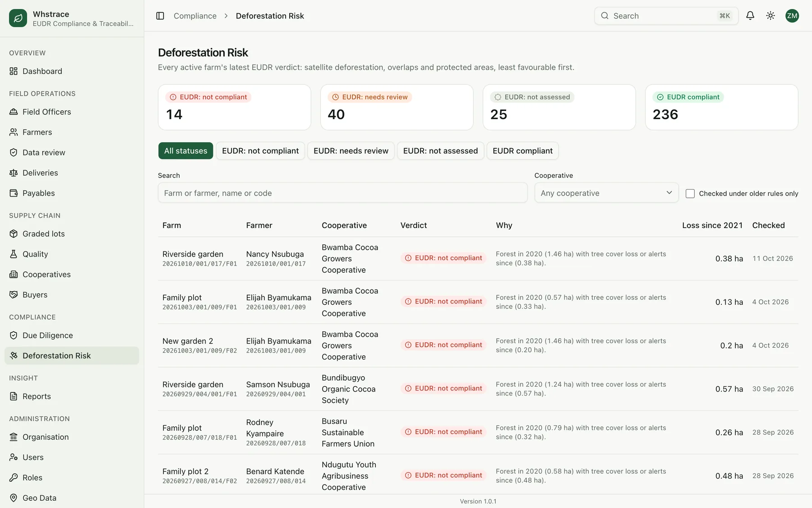This screenshot has width=812, height=508.
Task: Click farmer Samson Nsubuga
Action: click(x=278, y=385)
